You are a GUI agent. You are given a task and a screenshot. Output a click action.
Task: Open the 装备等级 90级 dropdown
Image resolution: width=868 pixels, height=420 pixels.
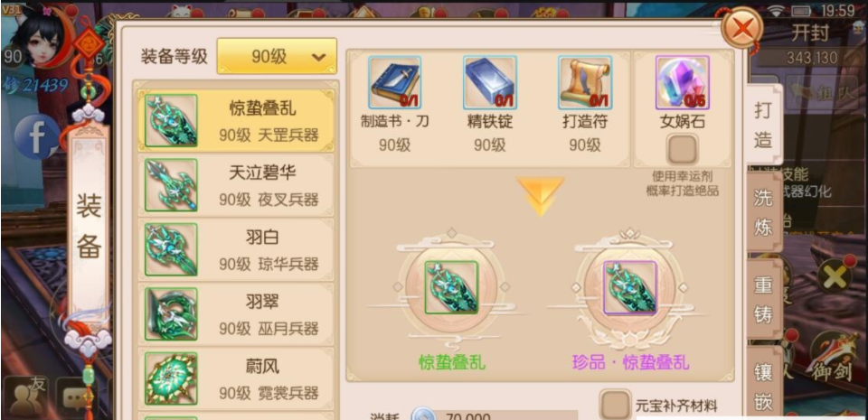pyautogui.click(x=277, y=56)
